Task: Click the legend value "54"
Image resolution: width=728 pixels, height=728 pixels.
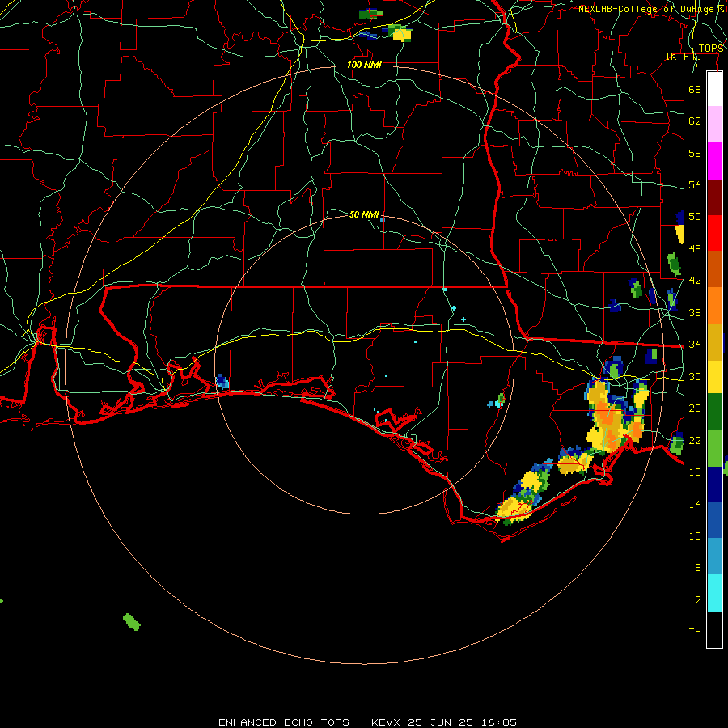Action: (695, 184)
